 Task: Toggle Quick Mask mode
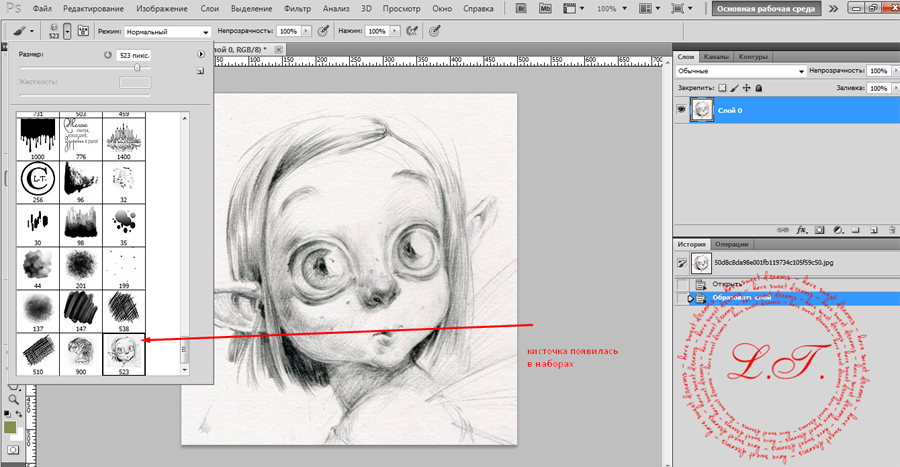13,450
